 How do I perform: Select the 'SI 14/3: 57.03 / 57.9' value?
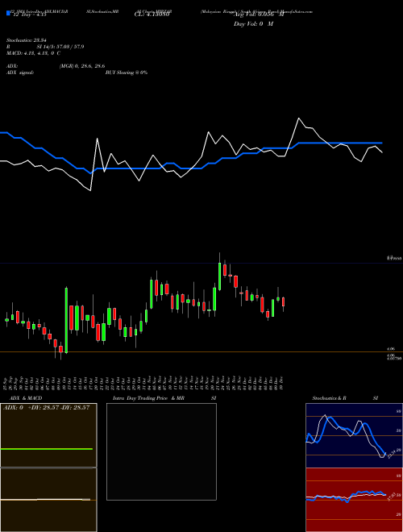click(60, 47)
